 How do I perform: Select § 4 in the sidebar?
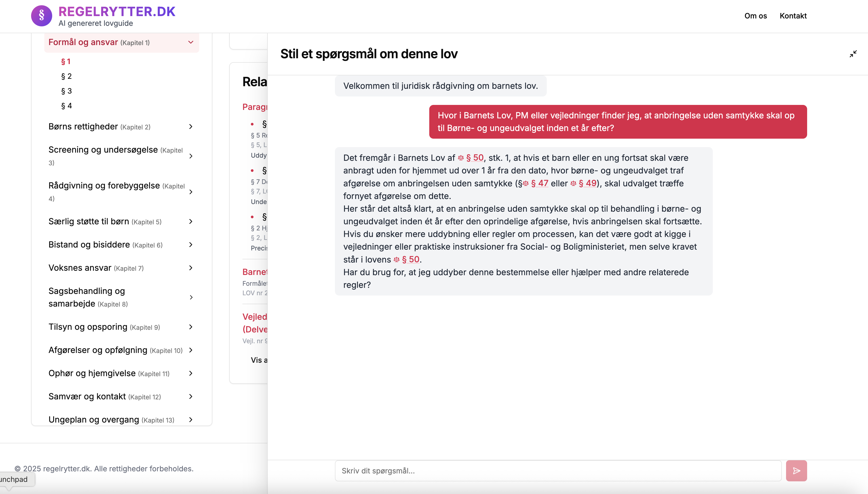point(66,106)
